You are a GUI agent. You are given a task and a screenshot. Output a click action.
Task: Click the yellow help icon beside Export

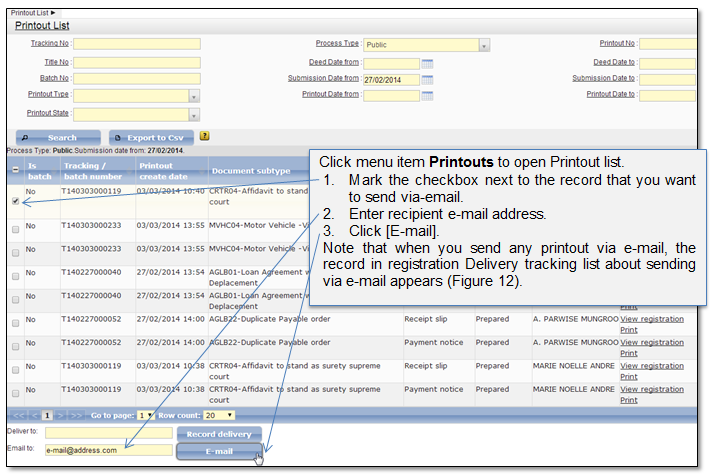coord(205,136)
